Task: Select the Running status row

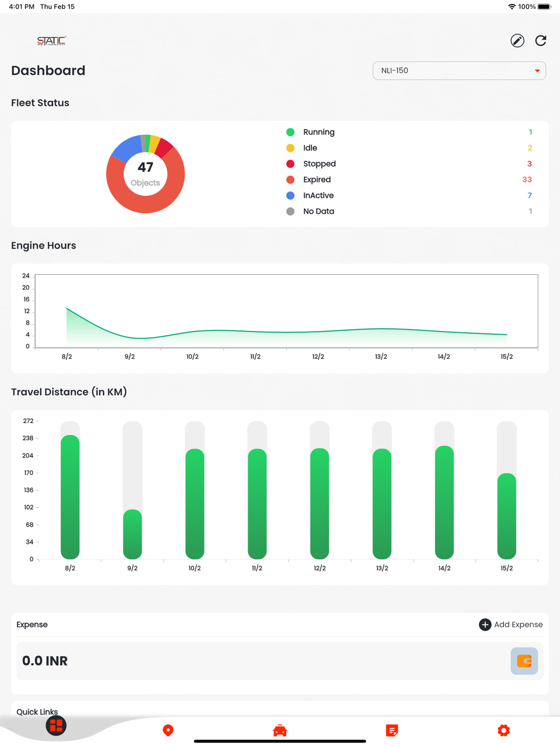Action: [x=409, y=132]
